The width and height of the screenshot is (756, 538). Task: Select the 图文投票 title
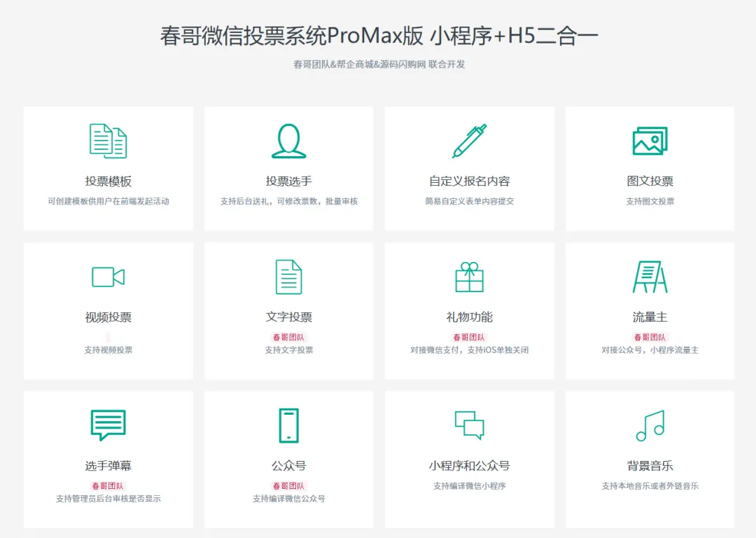pos(650,181)
